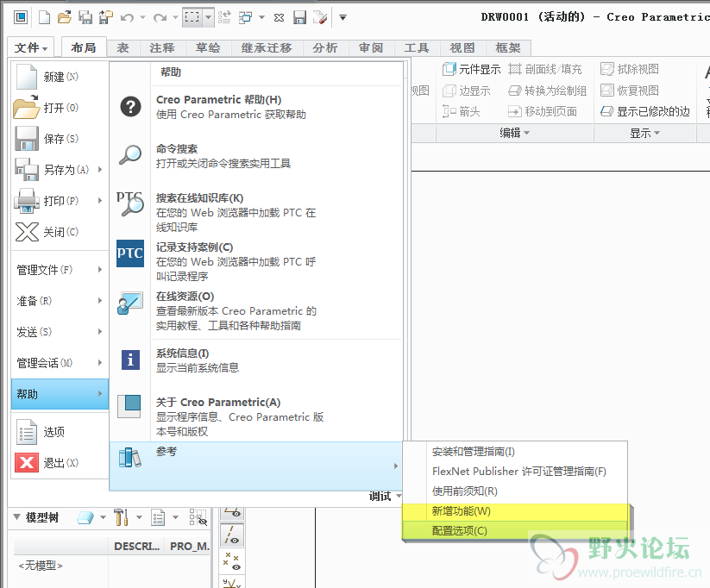Screen dimensions: 710x588
Task: Select 安装和管理指南(I)
Action: coord(515,451)
